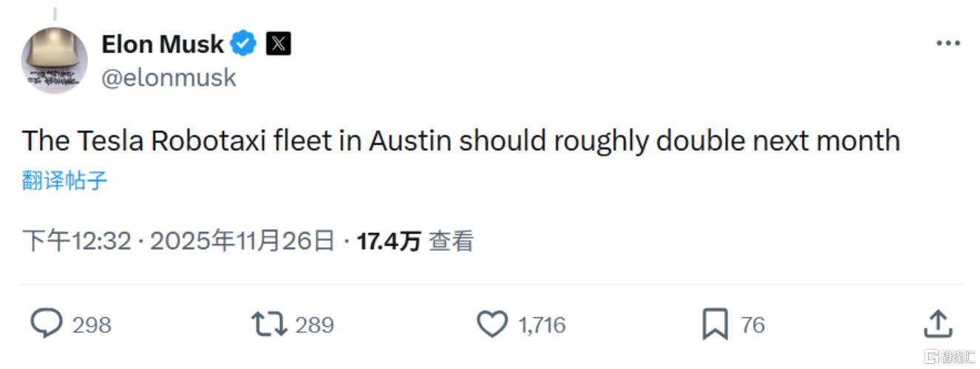Click the 1,716 likes count
Image resolution: width=980 pixels, height=369 pixels.
(x=542, y=325)
